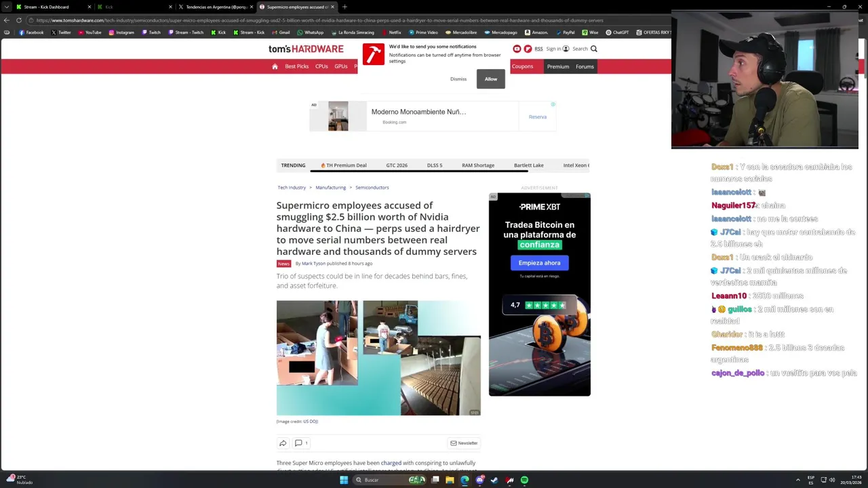Open Steam from the taskbar

pos(494,480)
